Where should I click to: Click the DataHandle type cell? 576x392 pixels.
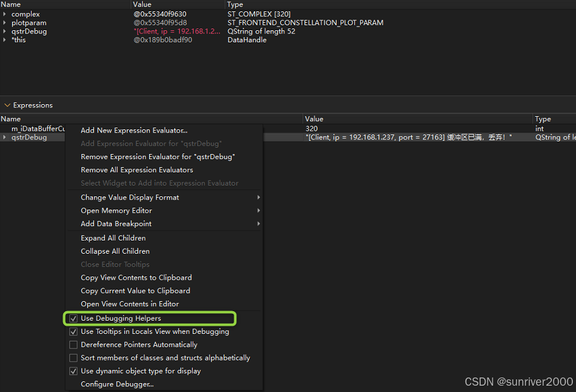coord(247,40)
